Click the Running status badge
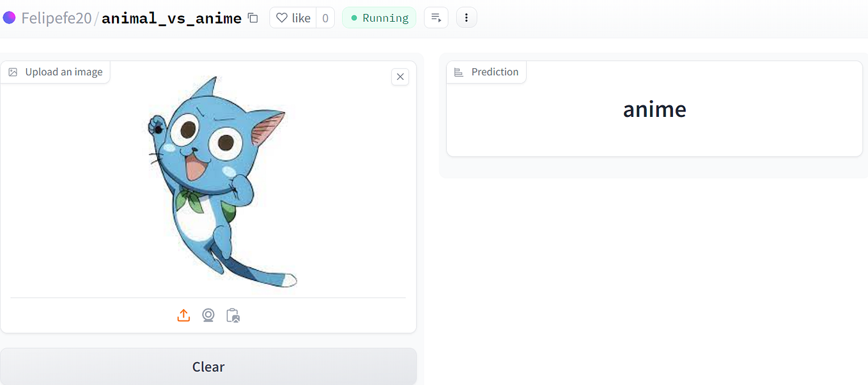 379,18
